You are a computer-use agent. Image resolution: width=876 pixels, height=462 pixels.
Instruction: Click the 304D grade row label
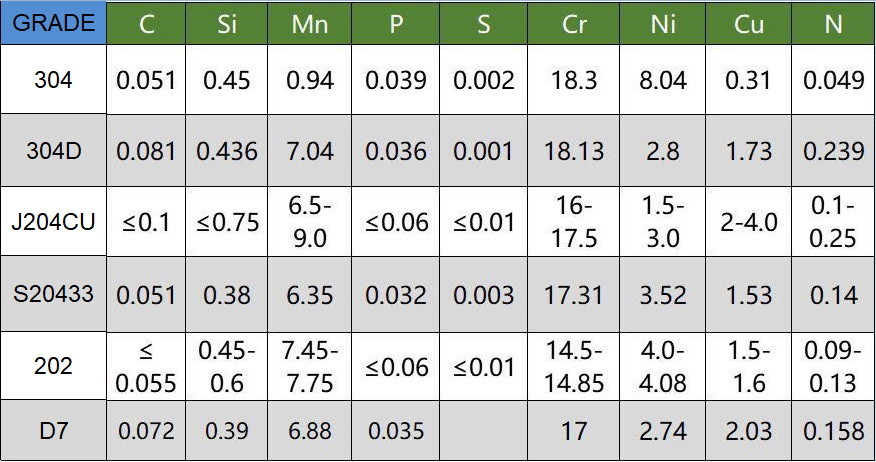53,150
